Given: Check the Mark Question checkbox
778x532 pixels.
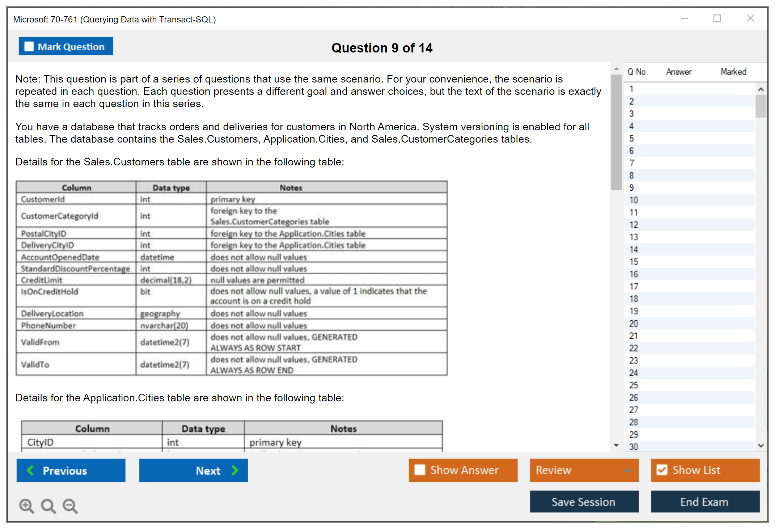Looking at the screenshot, I should (x=29, y=47).
